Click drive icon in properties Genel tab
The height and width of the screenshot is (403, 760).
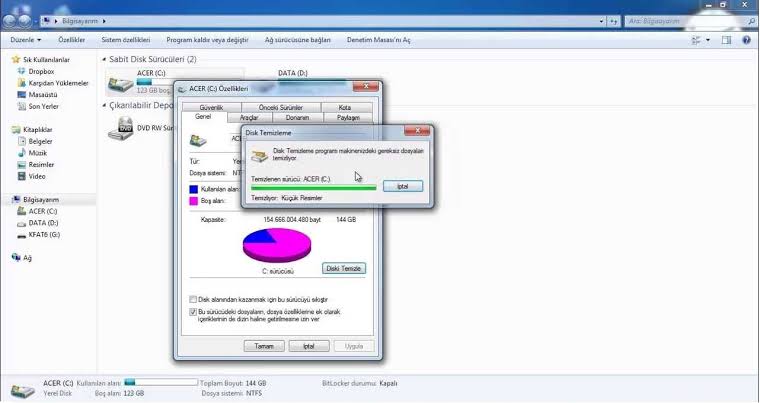coord(198,141)
